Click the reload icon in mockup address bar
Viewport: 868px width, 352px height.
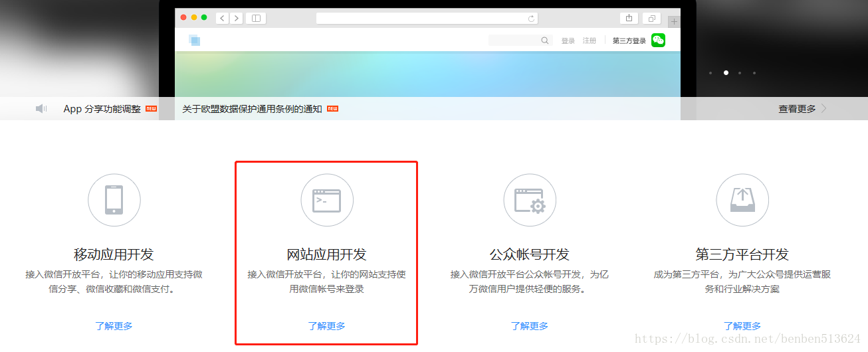click(x=531, y=19)
